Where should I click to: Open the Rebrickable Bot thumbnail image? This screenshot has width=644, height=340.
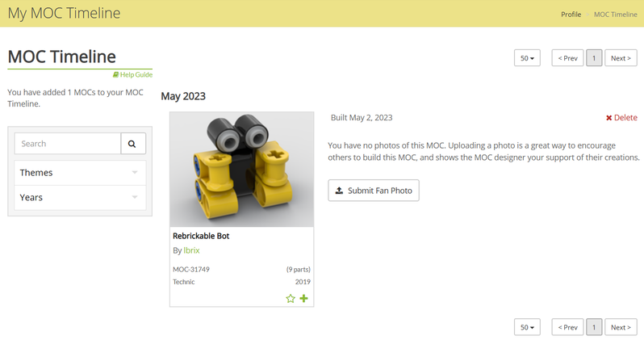pyautogui.click(x=241, y=170)
